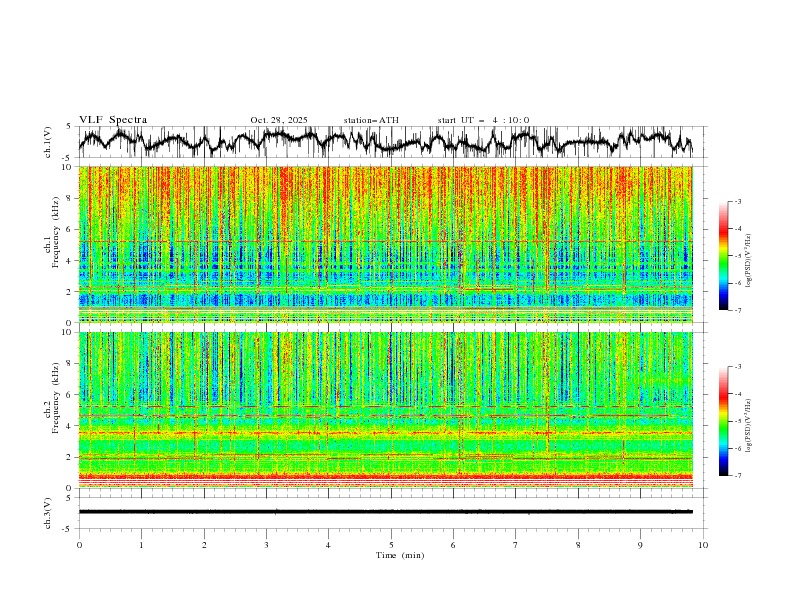Click the ch.1 "Frequency (kHz)" axis label

(x=56, y=230)
